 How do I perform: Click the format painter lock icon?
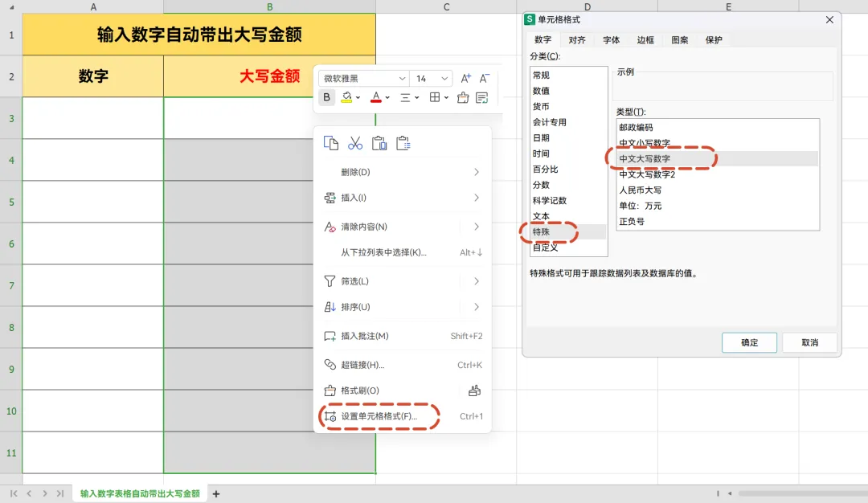point(474,391)
